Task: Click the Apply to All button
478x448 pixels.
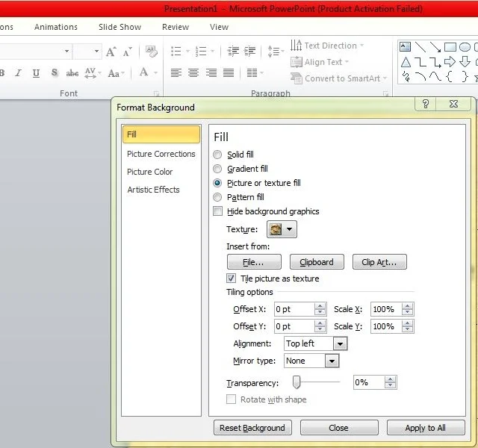Action: click(x=426, y=428)
